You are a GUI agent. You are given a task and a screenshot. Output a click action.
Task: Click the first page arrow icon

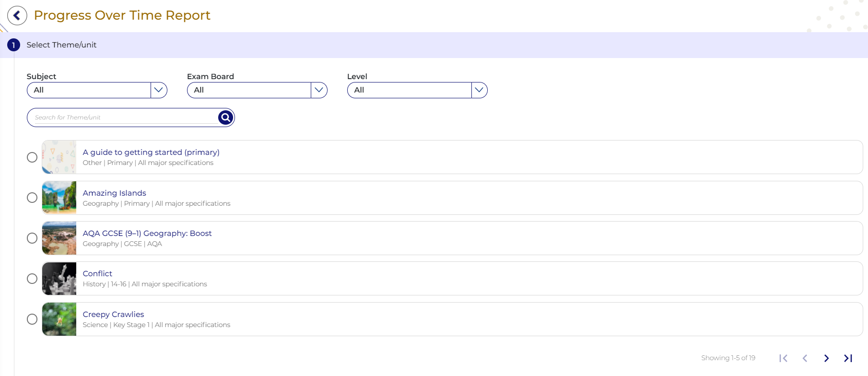tap(784, 358)
